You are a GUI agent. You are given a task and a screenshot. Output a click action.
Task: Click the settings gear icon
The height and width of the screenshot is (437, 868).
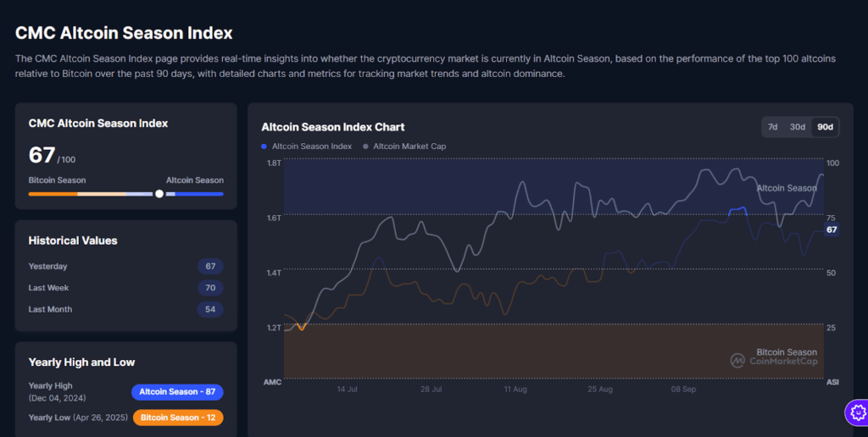(x=857, y=413)
